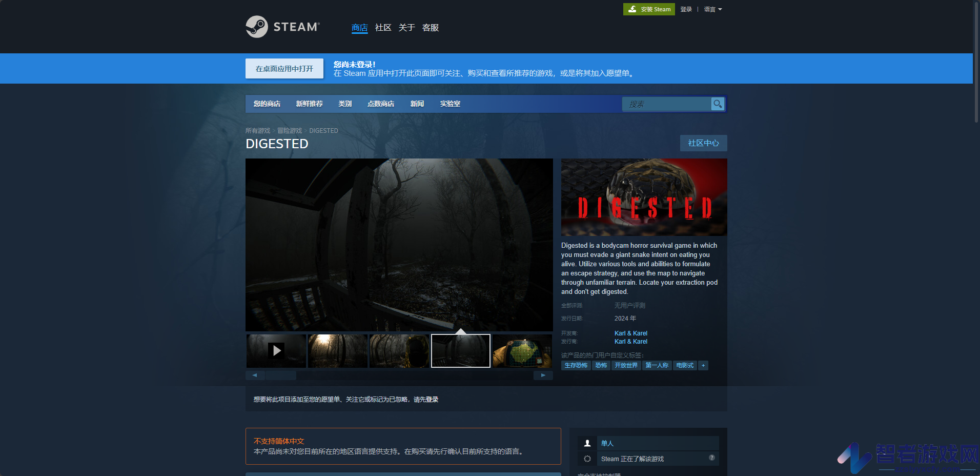Screen dimensions: 980x476
Task: Click the thumbnail strip scrollbar handle
Action: [x=280, y=375]
